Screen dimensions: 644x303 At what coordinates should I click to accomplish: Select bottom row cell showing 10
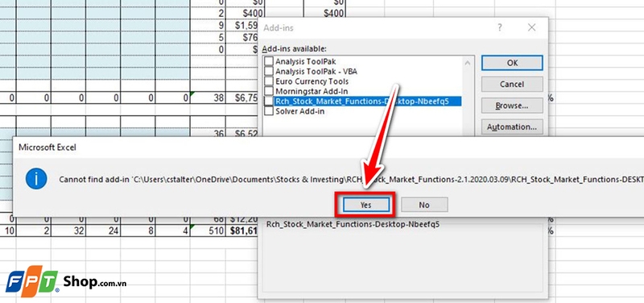point(8,231)
